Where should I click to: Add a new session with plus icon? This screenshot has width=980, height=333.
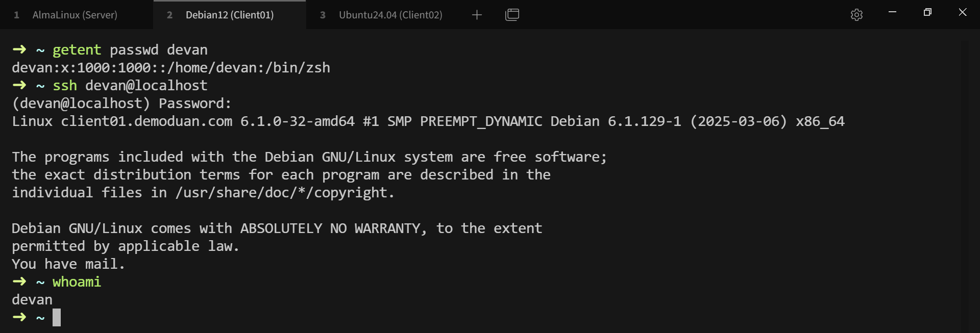[x=477, y=15]
